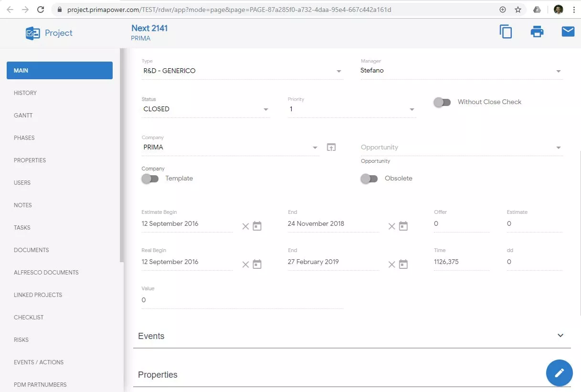Open DOCUMENTS in the sidebar
The height and width of the screenshot is (392, 581).
[32, 250]
